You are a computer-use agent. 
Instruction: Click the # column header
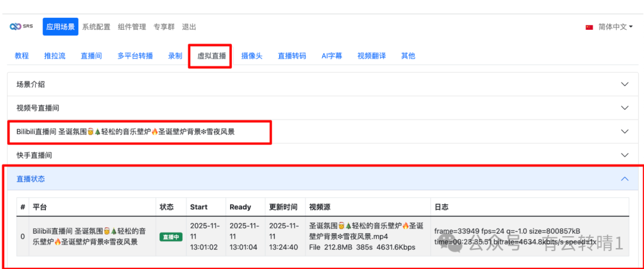click(23, 207)
